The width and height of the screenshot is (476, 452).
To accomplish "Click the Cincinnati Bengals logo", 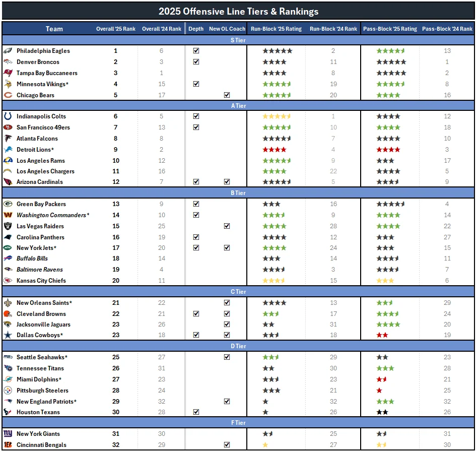I will [x=8, y=445].
